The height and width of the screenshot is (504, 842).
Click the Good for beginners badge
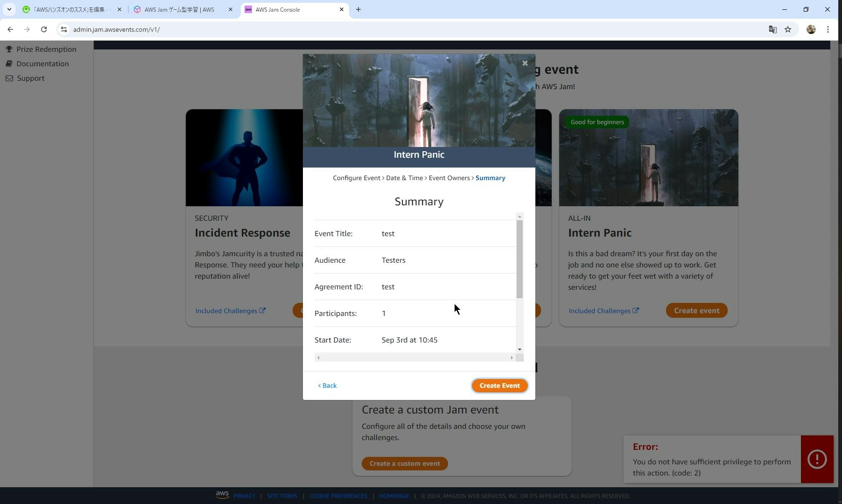(597, 122)
